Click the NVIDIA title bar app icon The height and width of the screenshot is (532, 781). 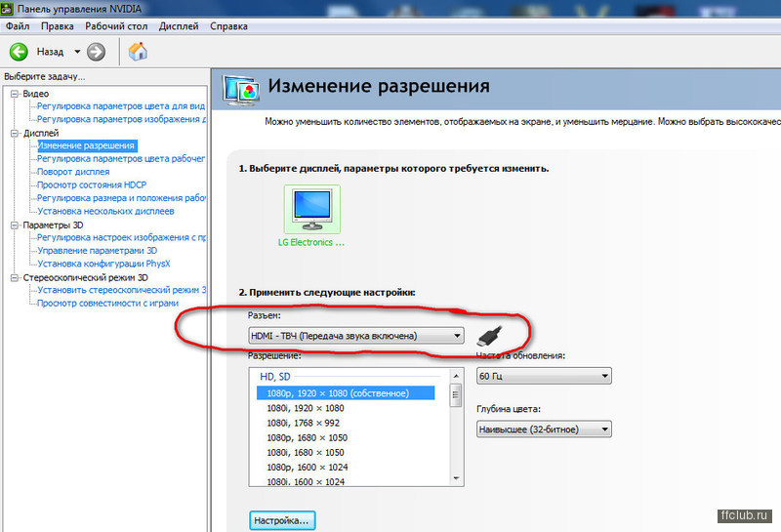point(7,9)
